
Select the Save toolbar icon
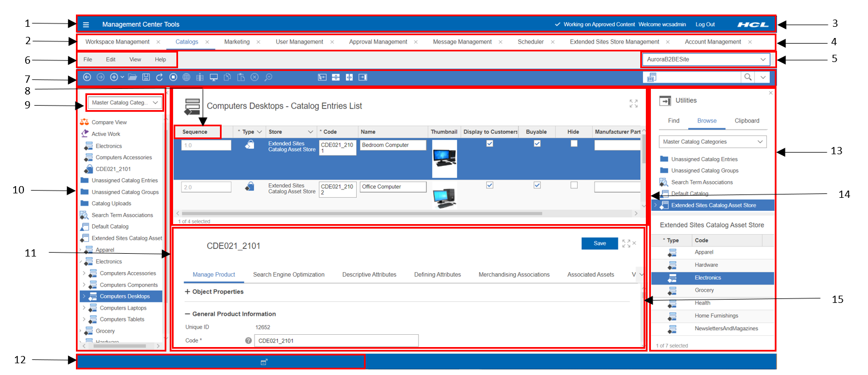pyautogui.click(x=146, y=77)
